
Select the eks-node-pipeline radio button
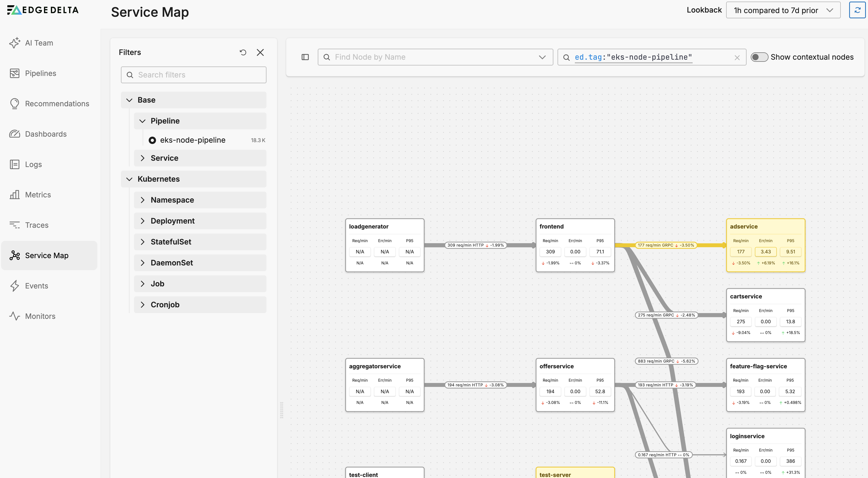[x=152, y=140]
